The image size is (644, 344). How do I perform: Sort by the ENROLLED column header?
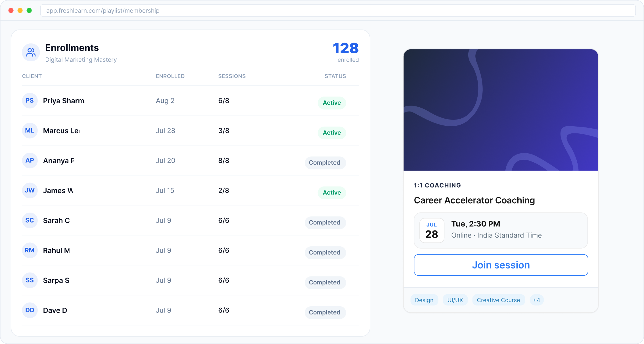coord(170,76)
